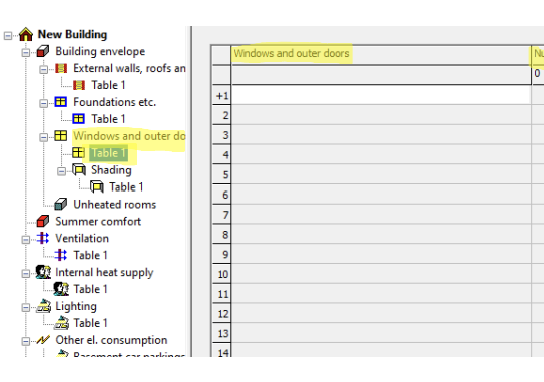544x382 pixels.
Task: Collapse the Shading tree node
Action: coord(61,171)
